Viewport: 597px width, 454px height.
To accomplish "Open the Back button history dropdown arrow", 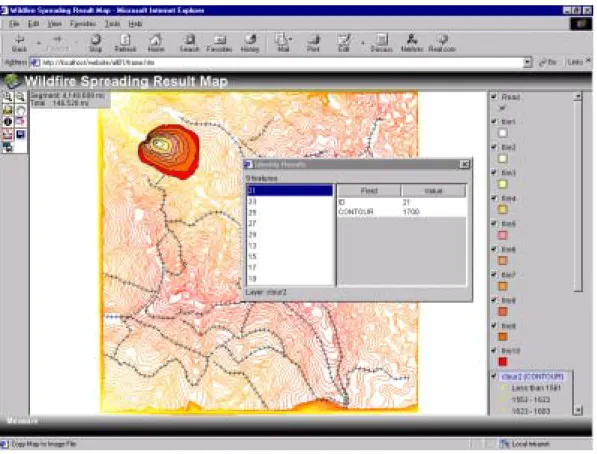I will click(38, 43).
